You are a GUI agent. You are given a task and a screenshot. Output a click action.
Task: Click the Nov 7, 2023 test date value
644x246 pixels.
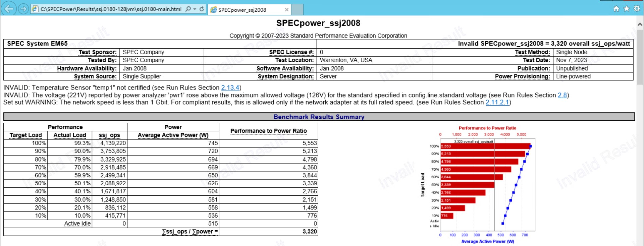(572, 60)
